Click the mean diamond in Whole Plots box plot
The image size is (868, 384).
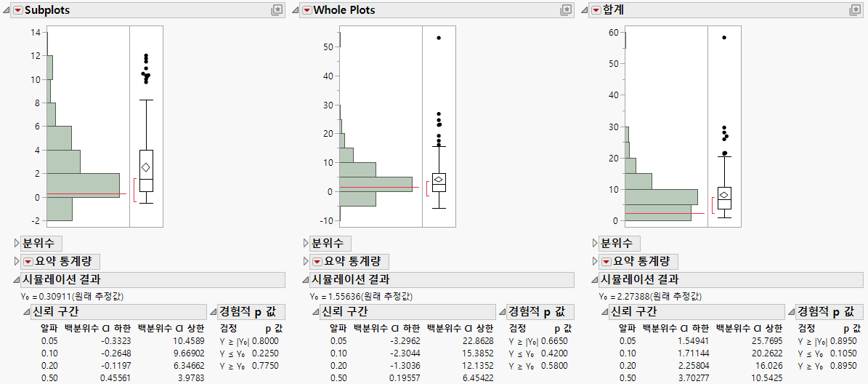[x=439, y=180]
